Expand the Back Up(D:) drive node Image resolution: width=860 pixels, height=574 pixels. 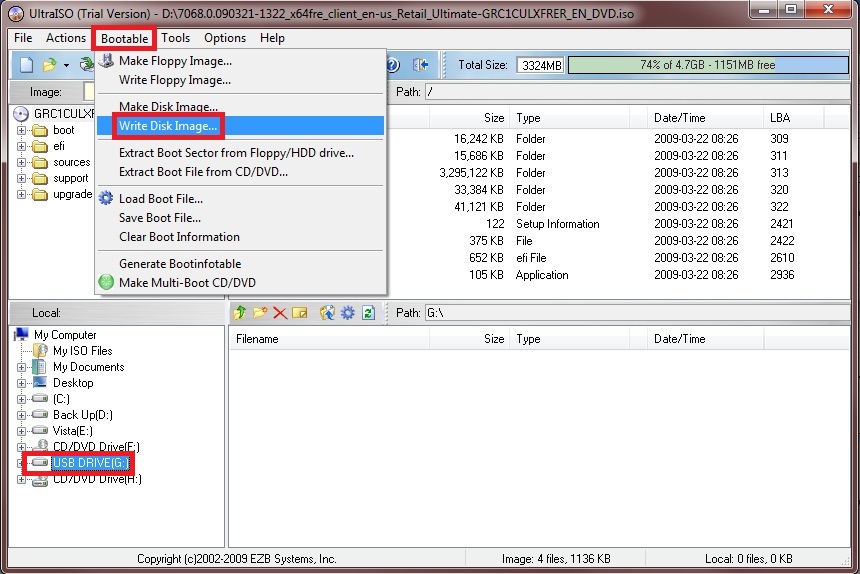[x=21, y=415]
